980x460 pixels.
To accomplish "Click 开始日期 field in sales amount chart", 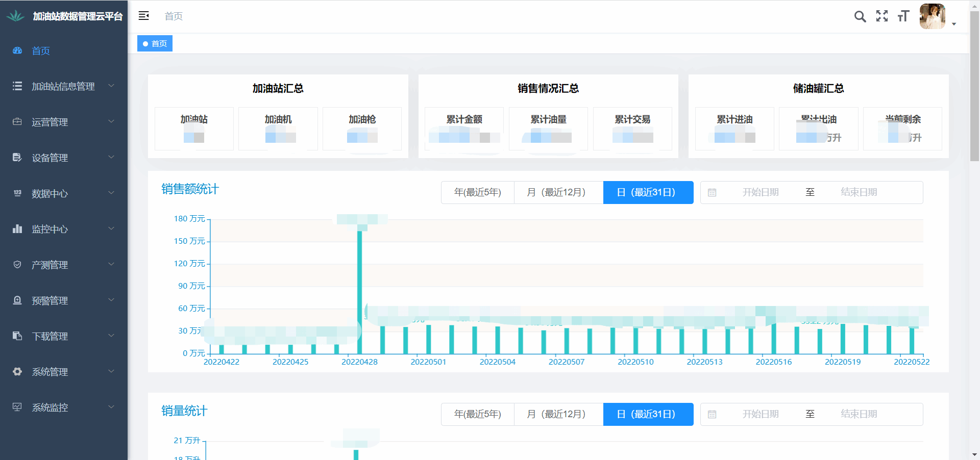I will click(x=760, y=192).
